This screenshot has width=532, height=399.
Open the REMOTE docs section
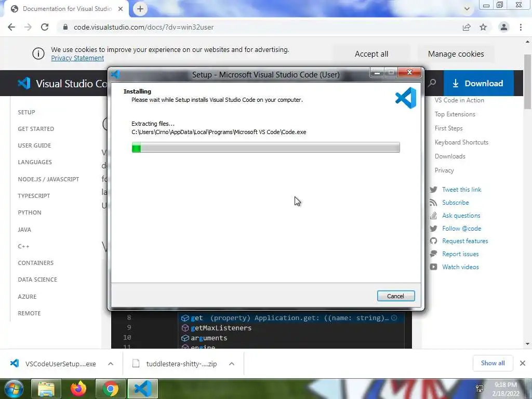click(29, 313)
